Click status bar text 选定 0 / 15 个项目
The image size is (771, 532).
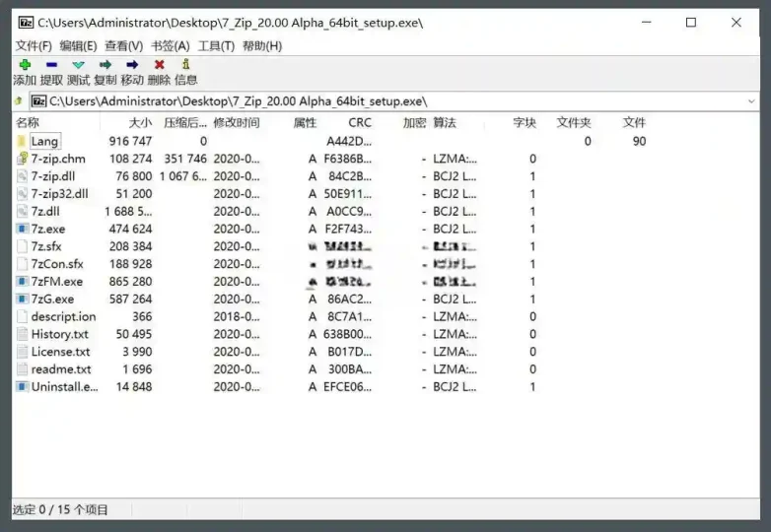click(x=60, y=510)
